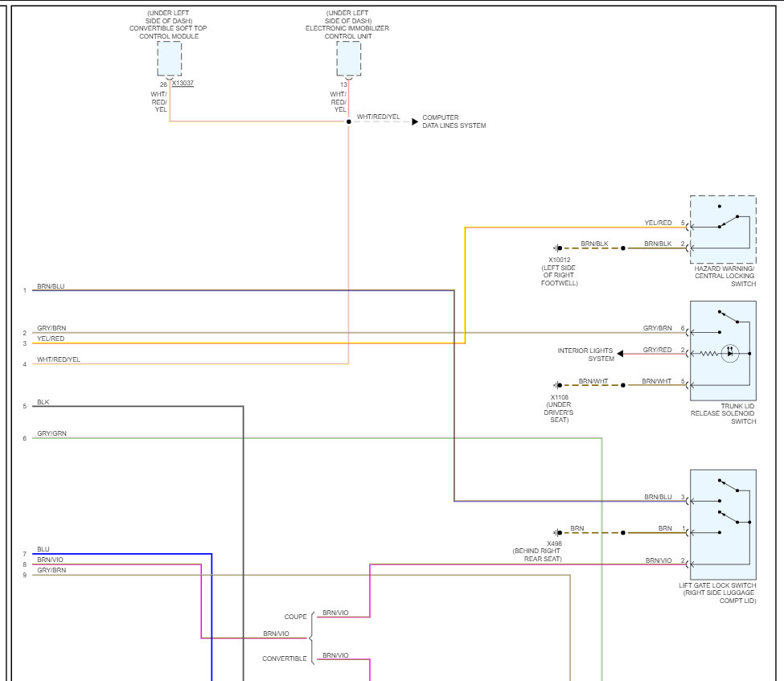Select the Hazard Warning/Central Locking Switch symbol
This screenshot has width=784, height=681.
723,229
